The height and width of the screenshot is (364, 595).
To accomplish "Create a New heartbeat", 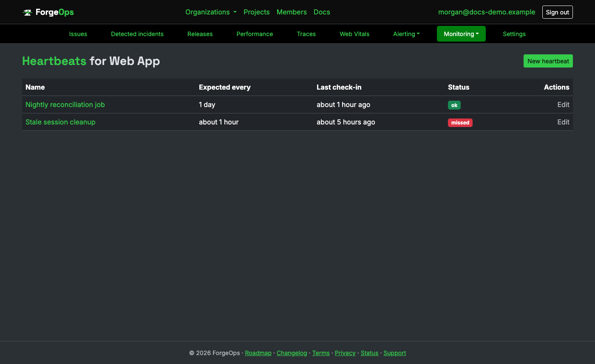I will tap(548, 61).
